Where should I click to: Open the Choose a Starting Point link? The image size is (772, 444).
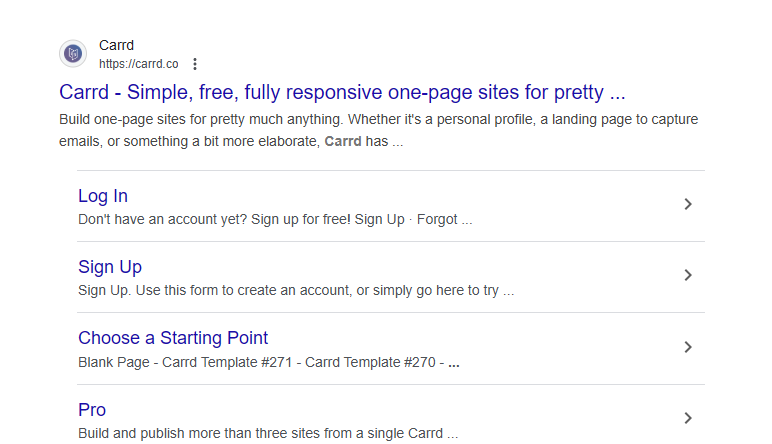click(173, 338)
